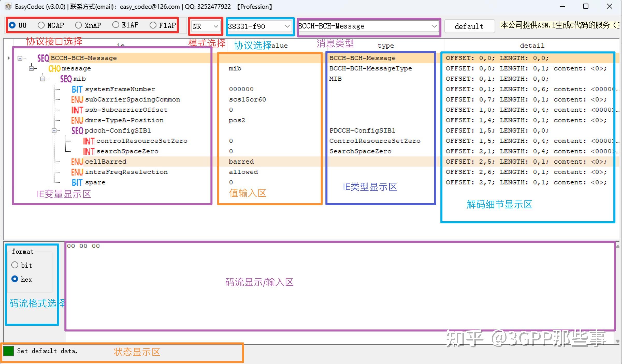The width and height of the screenshot is (622, 364).
Task: Open the 38331-f90 protocol version dropdown
Action: point(287,26)
